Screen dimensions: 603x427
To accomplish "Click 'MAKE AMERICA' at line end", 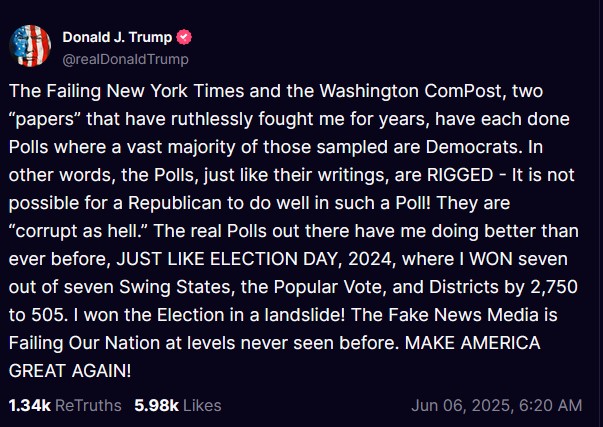I will (473, 343).
